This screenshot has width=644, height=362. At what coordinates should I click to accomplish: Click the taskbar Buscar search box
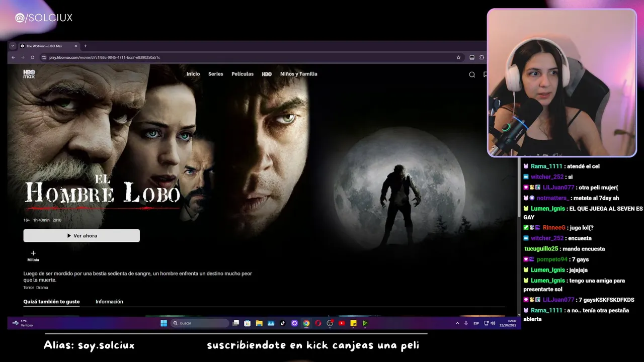tap(200, 323)
